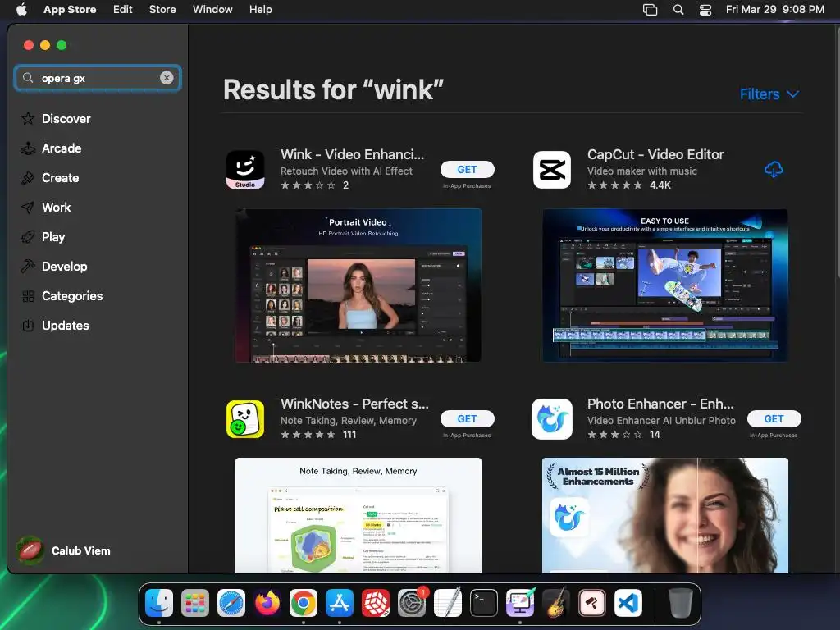Launch Safari from the Dock

point(231,603)
